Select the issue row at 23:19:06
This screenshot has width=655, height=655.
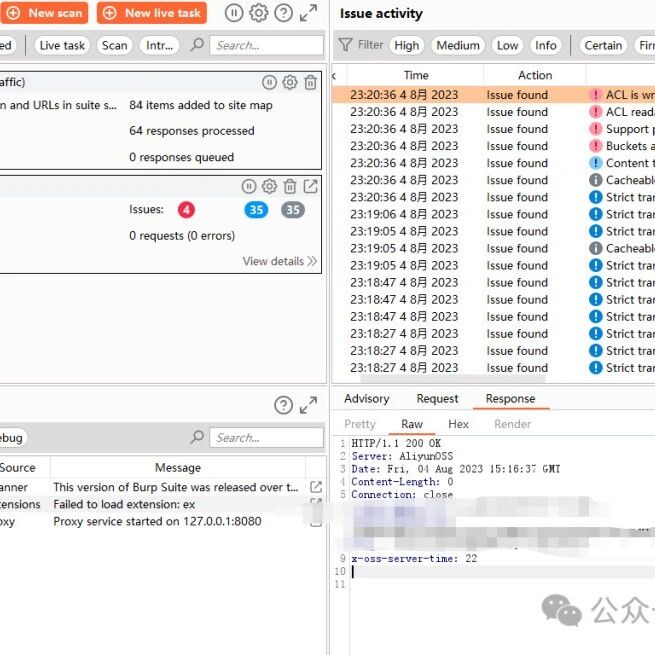[x=493, y=214]
